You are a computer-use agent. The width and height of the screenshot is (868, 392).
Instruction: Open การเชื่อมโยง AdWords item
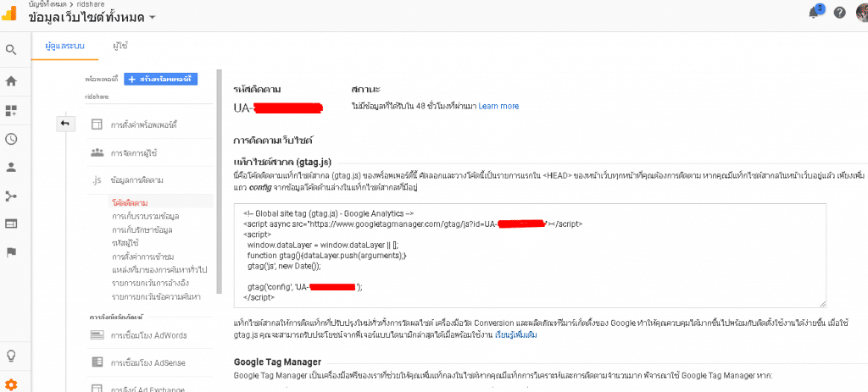pyautogui.click(x=148, y=335)
